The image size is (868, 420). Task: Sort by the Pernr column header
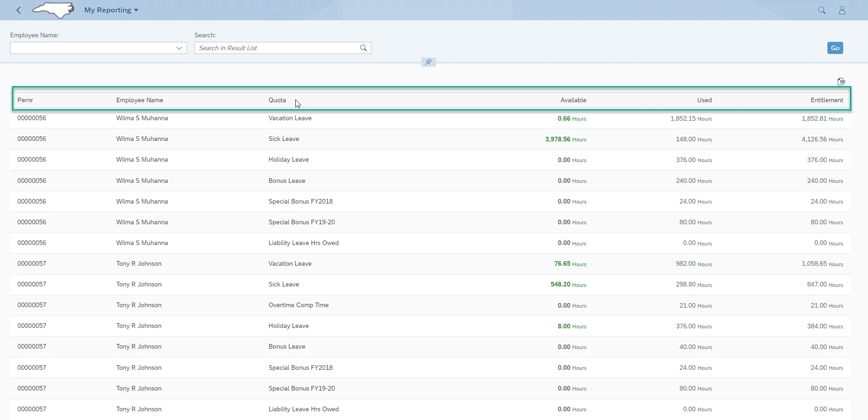point(25,100)
